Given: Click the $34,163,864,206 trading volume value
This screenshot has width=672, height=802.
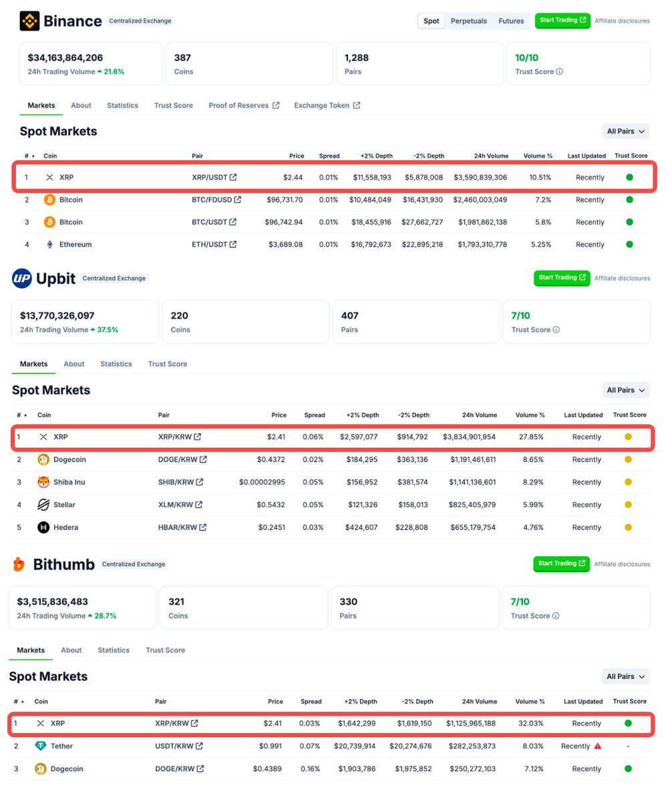Looking at the screenshot, I should [65, 57].
